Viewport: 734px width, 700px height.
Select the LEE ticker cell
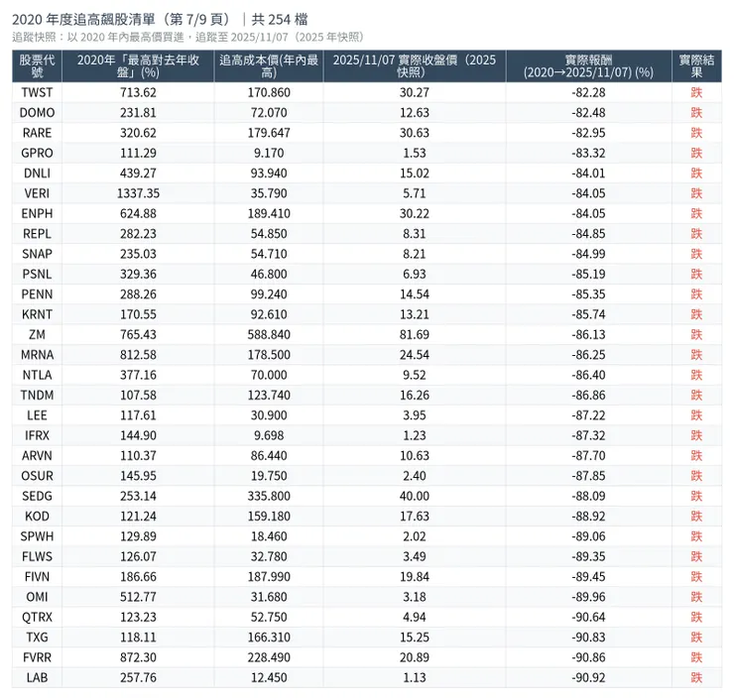[x=37, y=415]
